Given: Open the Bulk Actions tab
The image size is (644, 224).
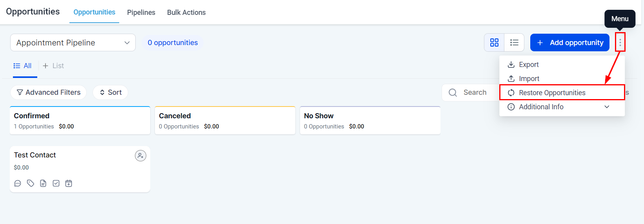Looking at the screenshot, I should pos(186,13).
